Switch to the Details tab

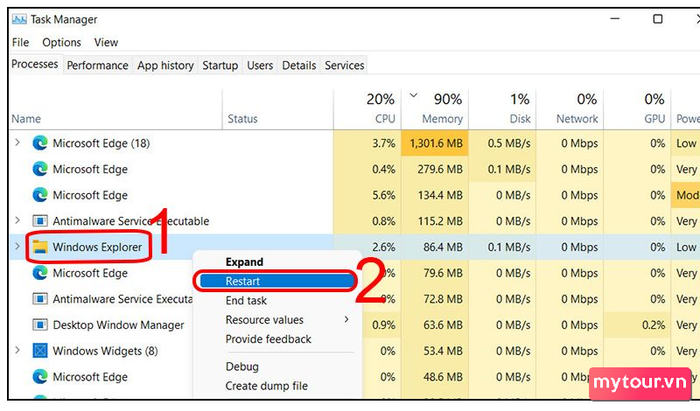click(299, 66)
